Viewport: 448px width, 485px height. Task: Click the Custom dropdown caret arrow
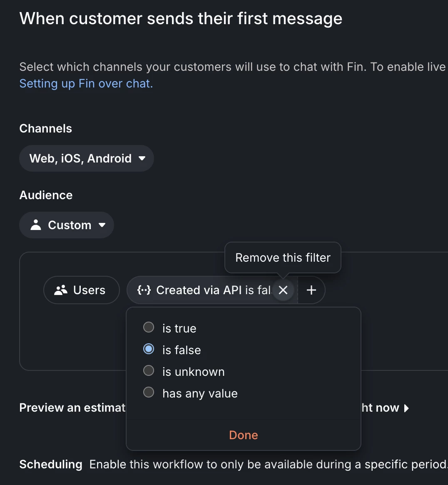coord(102,225)
